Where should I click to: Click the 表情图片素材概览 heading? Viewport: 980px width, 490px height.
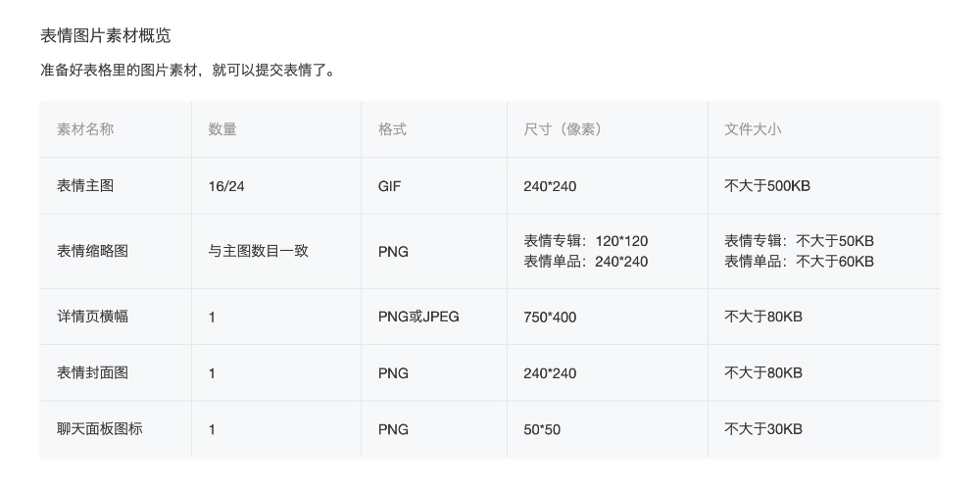(106, 35)
